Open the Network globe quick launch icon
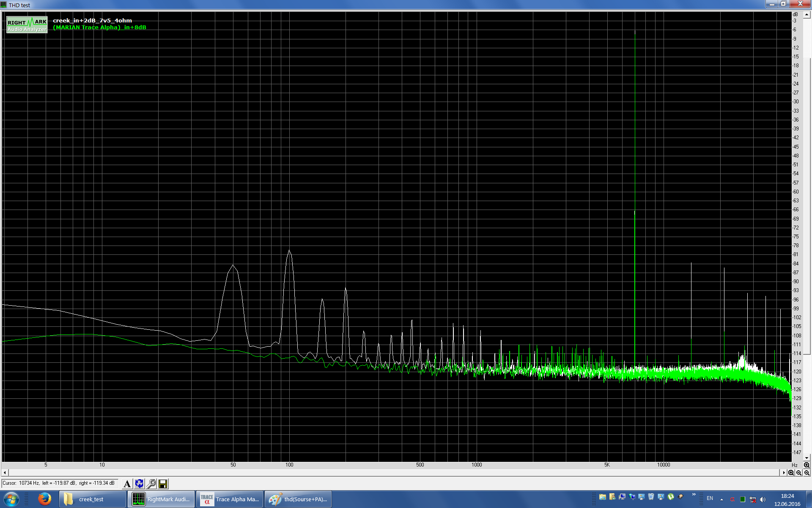The image size is (812, 508). (632, 497)
